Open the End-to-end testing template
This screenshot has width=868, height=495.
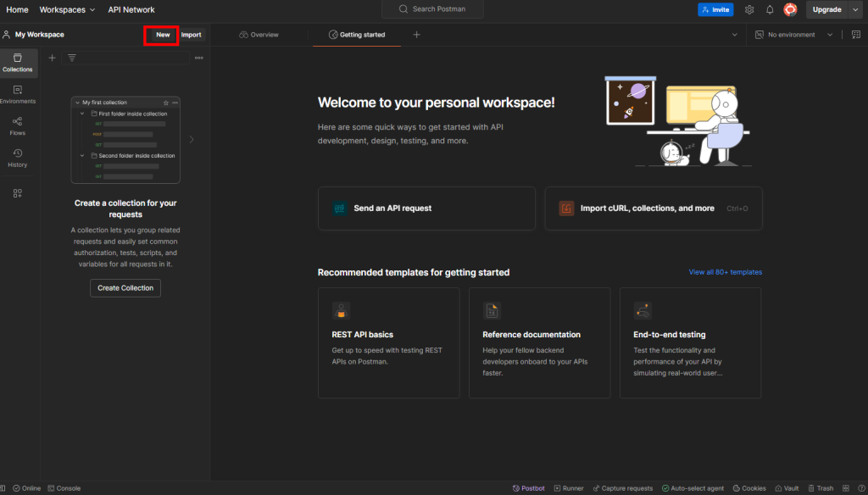pos(690,342)
